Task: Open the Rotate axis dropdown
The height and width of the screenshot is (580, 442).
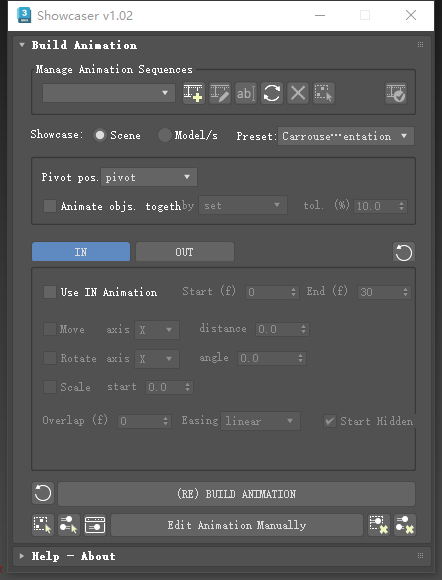Action: coord(157,358)
